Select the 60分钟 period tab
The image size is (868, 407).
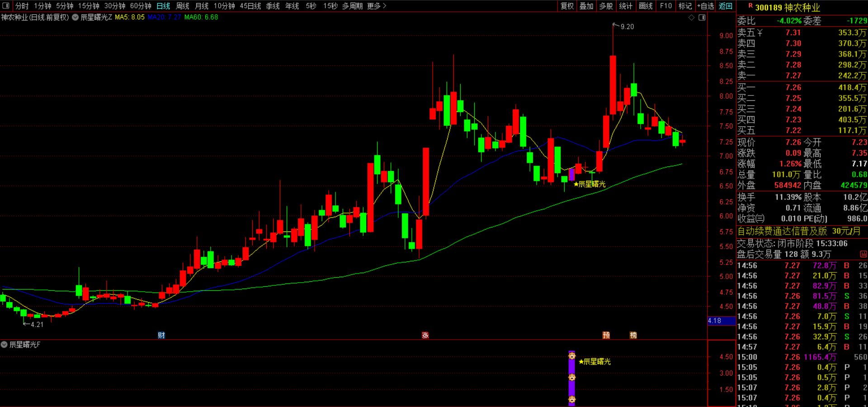(x=141, y=6)
